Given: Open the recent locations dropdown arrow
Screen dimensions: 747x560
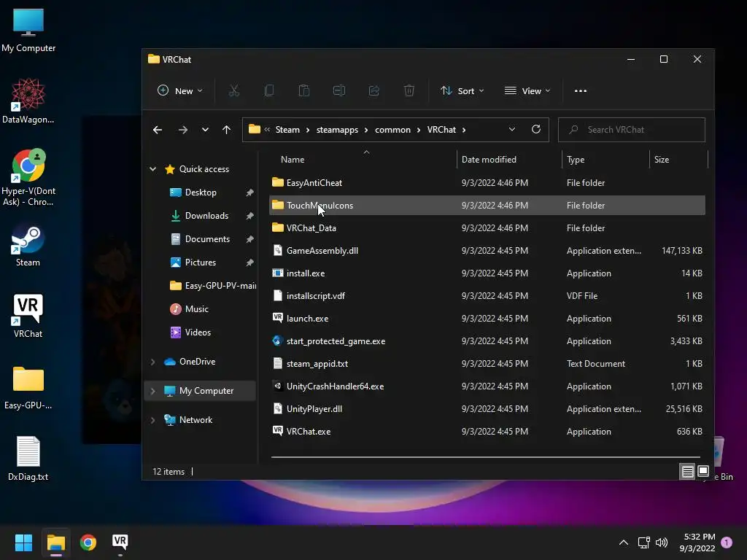Looking at the screenshot, I should (x=205, y=130).
